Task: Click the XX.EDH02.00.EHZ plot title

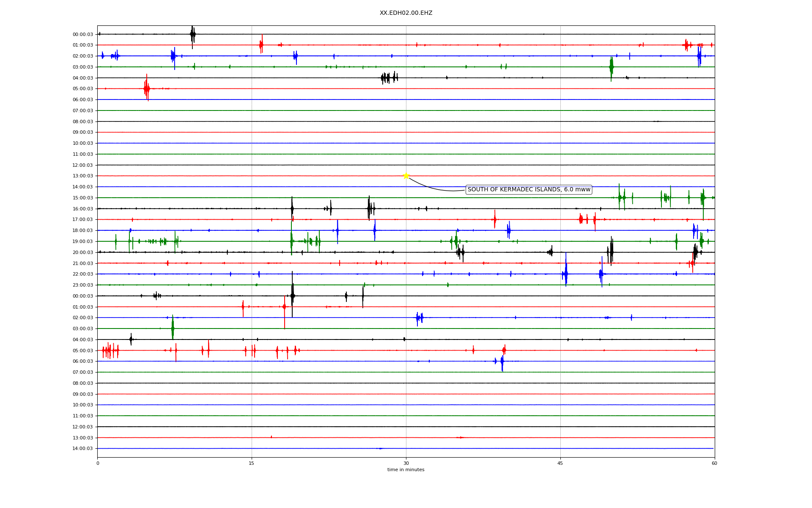Action: pyautogui.click(x=406, y=13)
